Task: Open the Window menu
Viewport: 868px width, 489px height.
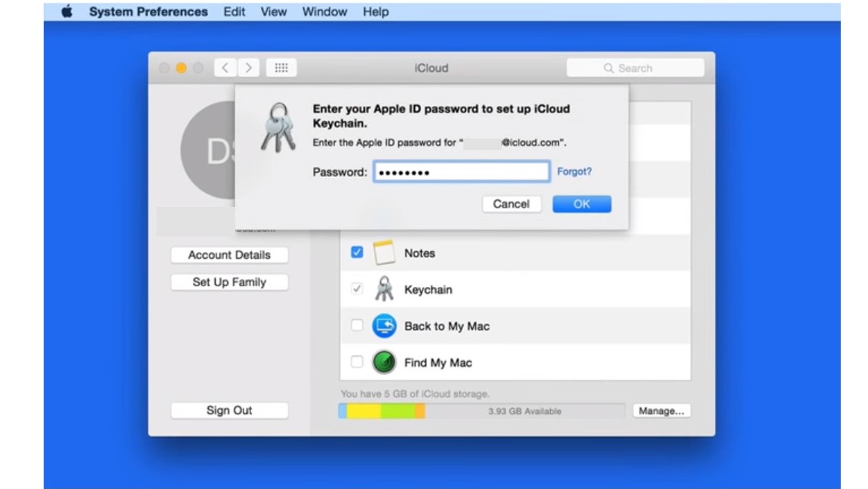Action: click(325, 12)
